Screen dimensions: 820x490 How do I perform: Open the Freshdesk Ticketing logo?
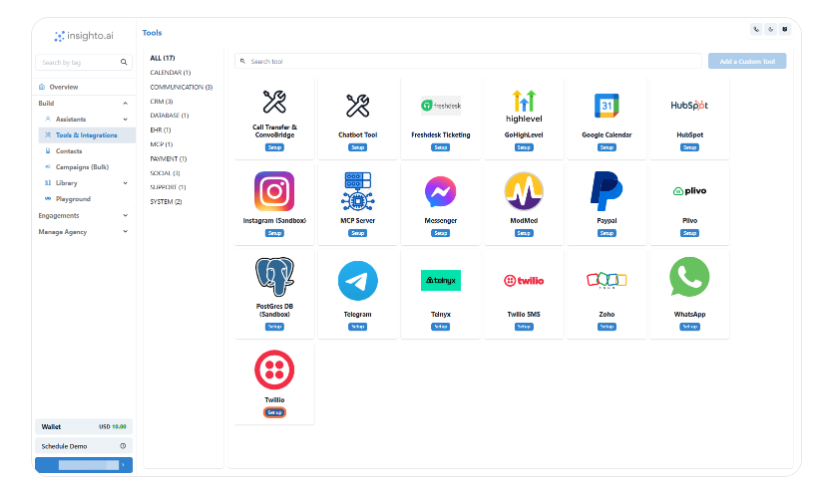pos(441,106)
